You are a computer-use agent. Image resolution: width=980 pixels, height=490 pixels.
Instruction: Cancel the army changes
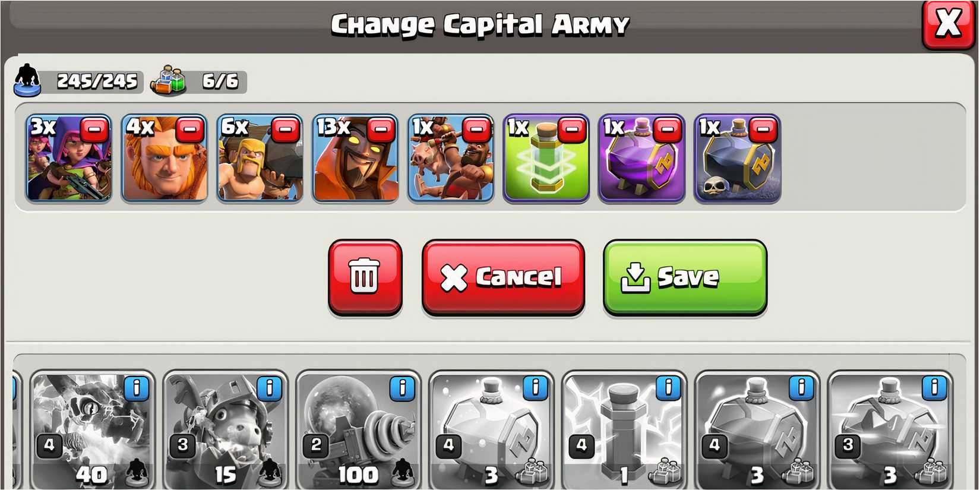(503, 277)
